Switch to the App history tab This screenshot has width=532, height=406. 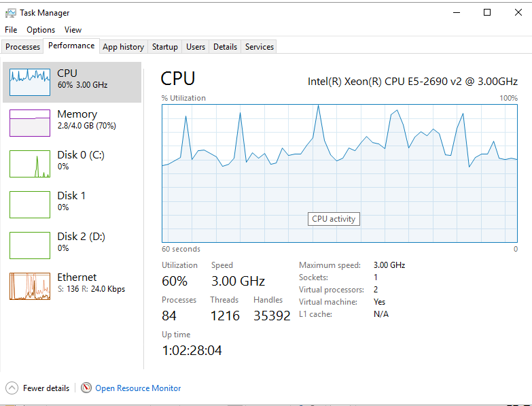click(x=123, y=47)
